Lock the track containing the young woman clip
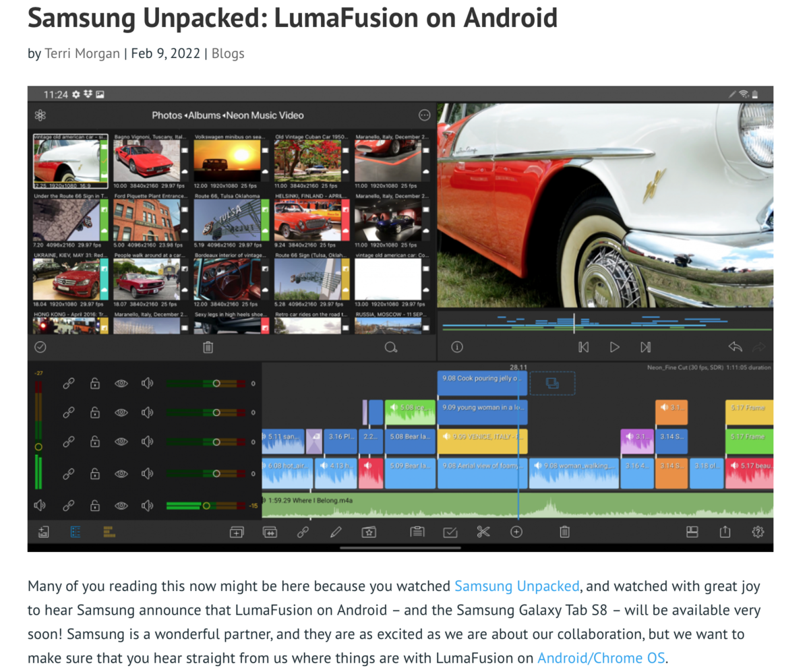 point(95,412)
